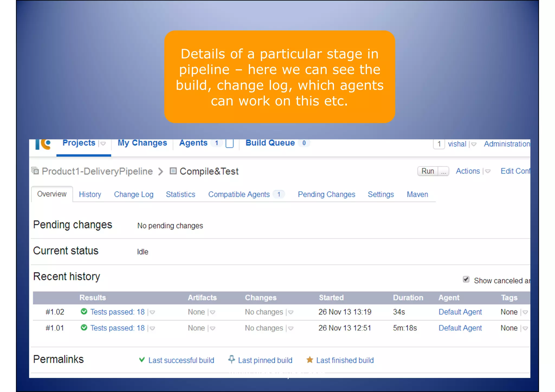Open the Statistics tab

coord(180,194)
